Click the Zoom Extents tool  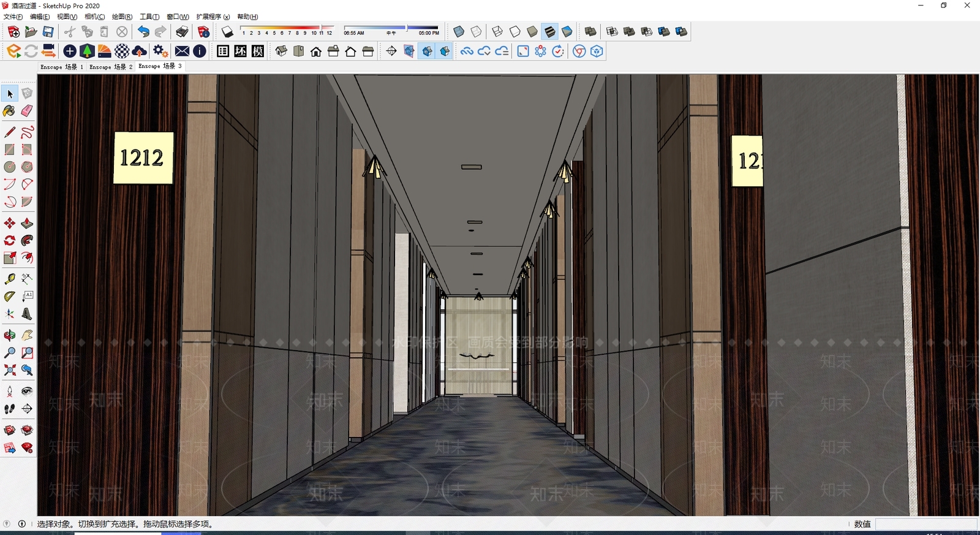(x=10, y=370)
